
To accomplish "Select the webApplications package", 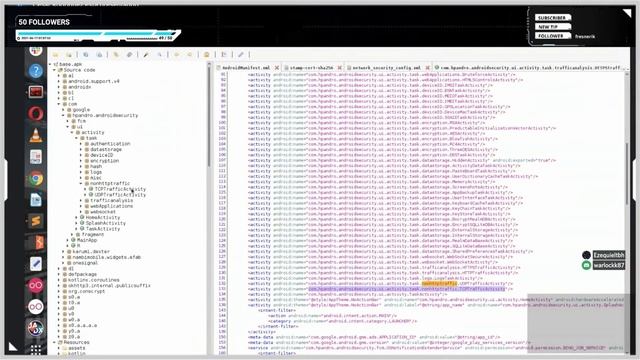I will point(111,206).
